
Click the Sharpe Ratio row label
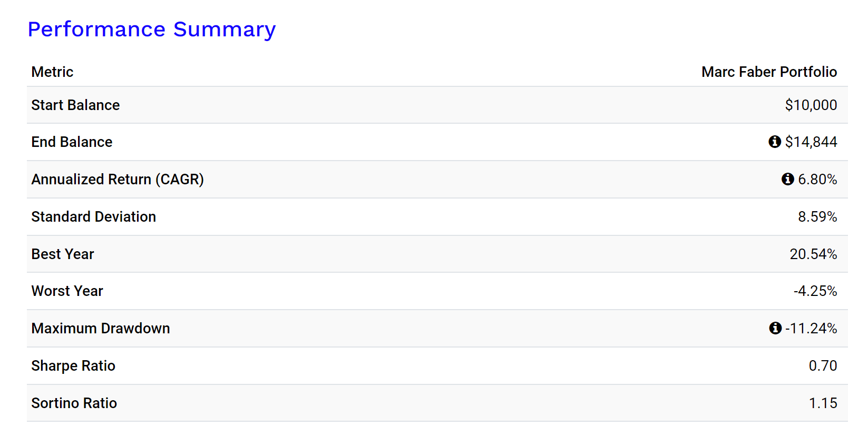(73, 366)
